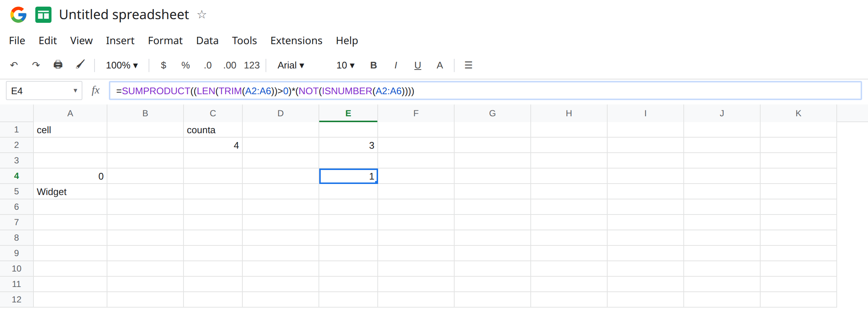
Task: Select column E header
Action: click(348, 113)
